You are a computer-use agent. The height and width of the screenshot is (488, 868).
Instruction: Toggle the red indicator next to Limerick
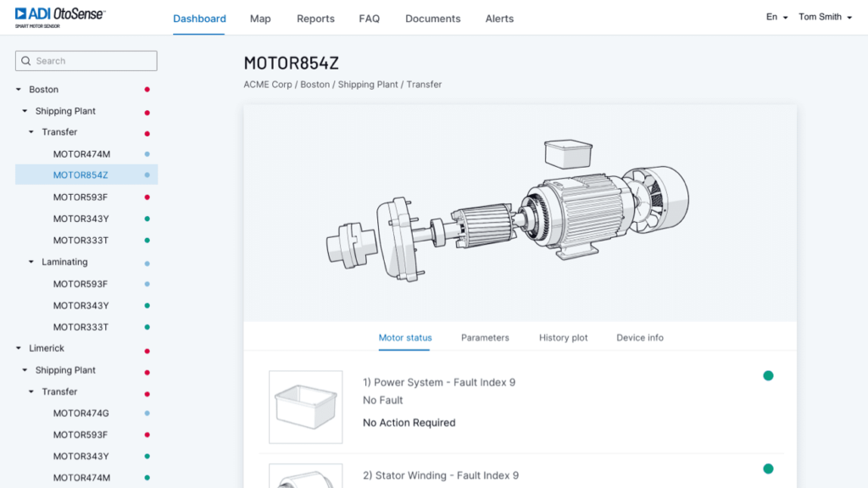coord(147,348)
